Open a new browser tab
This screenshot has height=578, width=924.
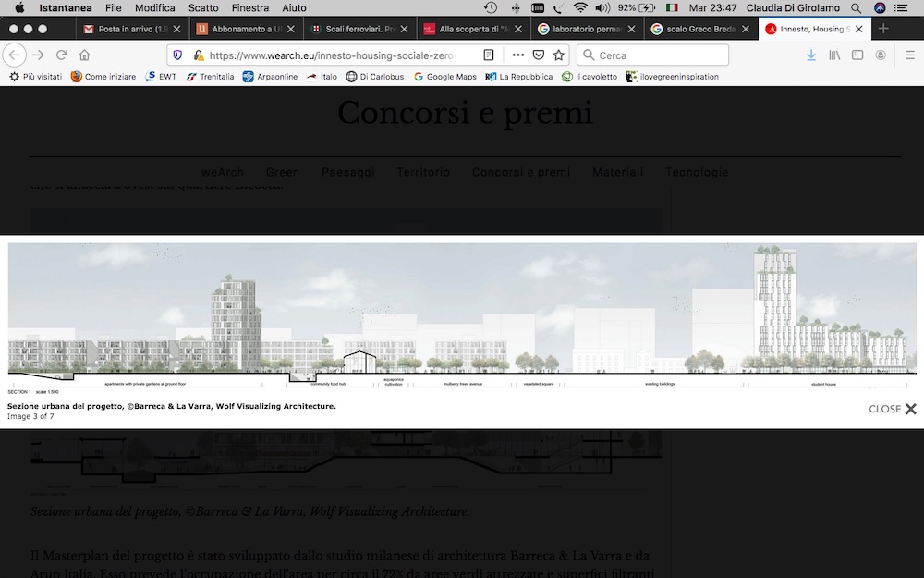[x=882, y=29]
